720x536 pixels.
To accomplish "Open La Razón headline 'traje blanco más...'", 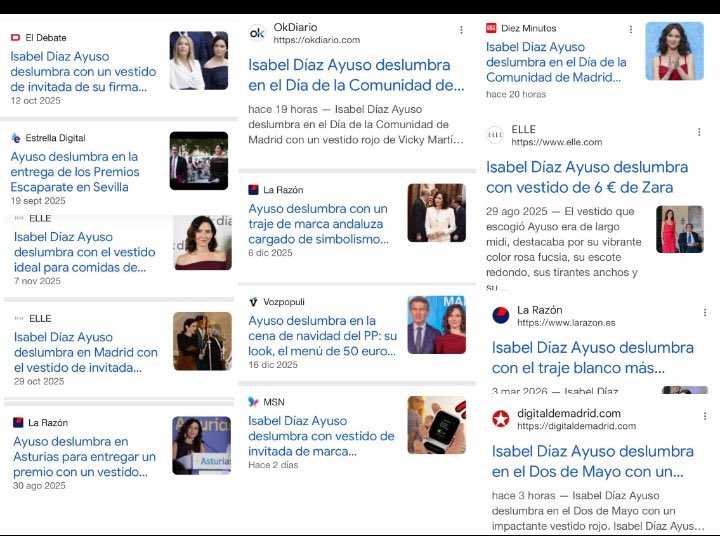I will [593, 358].
